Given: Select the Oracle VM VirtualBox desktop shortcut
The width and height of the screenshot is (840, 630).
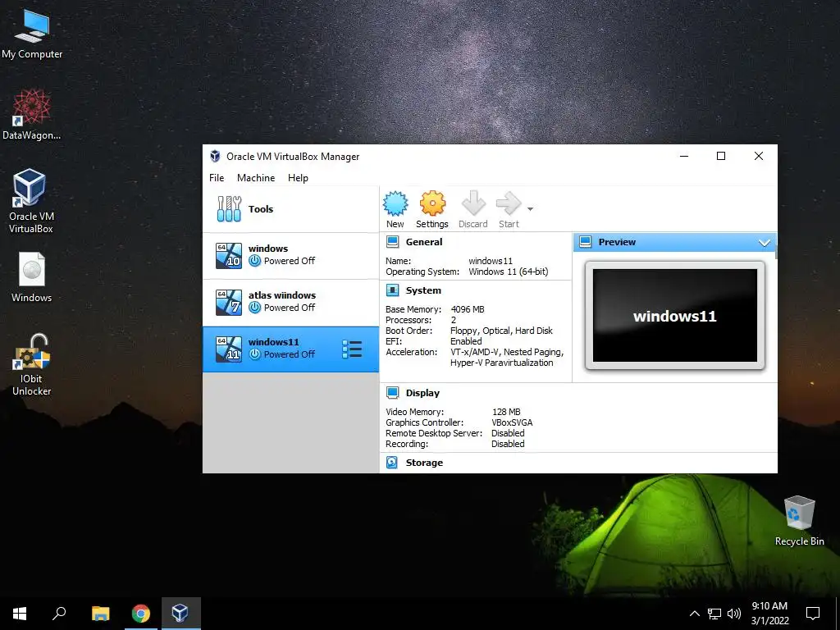Looking at the screenshot, I should [x=30, y=200].
